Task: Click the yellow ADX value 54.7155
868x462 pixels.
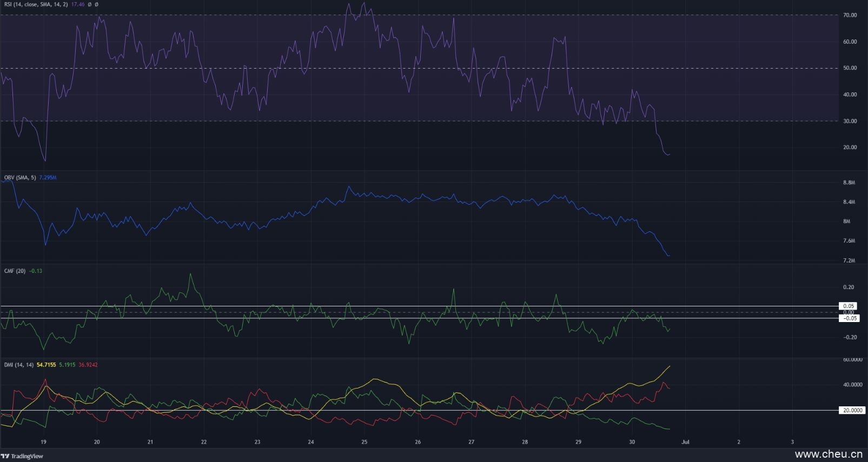Action: pos(46,365)
